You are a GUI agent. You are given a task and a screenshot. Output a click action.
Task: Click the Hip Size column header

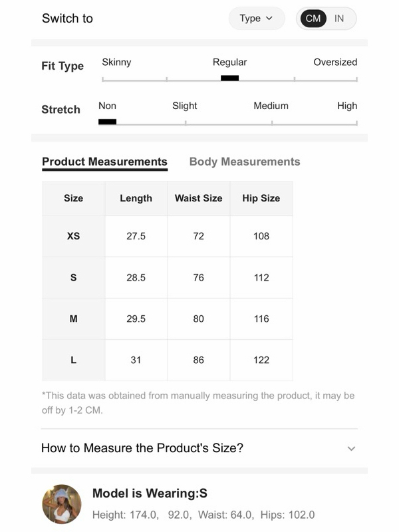pos(261,198)
